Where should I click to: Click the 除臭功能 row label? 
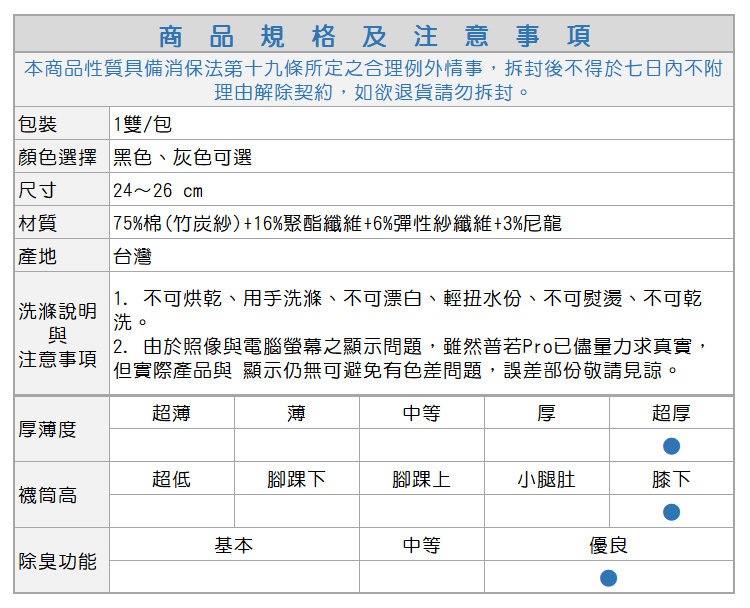tap(58, 561)
